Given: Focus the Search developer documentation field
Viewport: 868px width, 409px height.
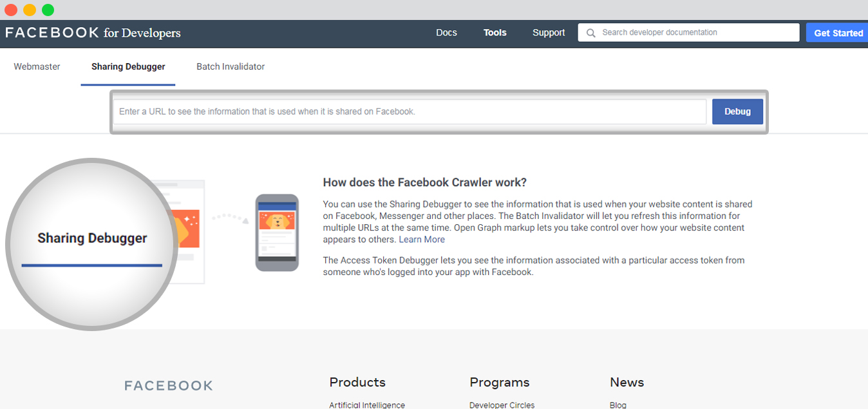Looking at the screenshot, I should 689,32.
